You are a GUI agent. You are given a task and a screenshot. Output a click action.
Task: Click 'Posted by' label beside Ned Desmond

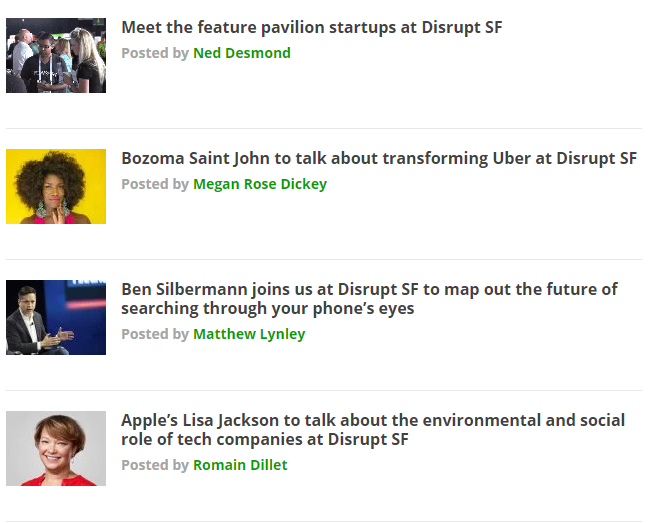155,53
